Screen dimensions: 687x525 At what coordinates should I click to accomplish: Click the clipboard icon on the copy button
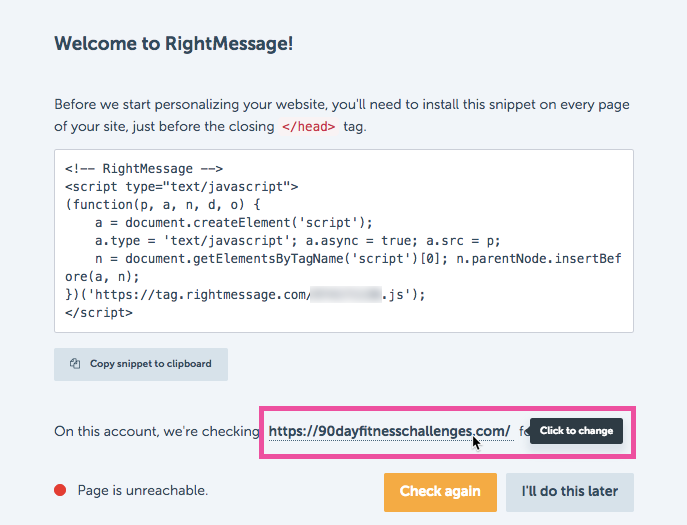[75, 364]
